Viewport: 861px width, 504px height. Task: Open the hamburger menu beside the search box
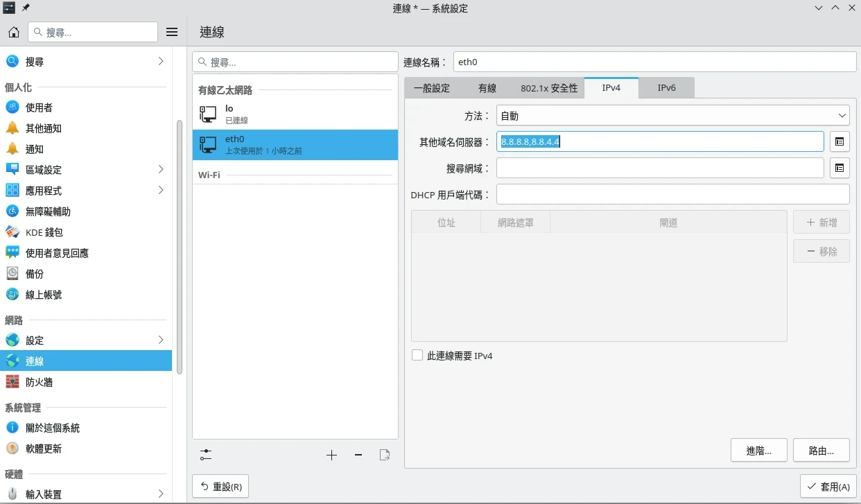point(172,32)
